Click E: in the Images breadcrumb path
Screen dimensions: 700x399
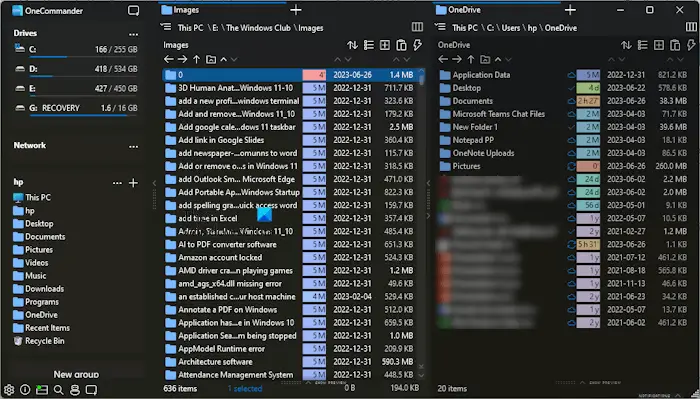tap(215, 28)
